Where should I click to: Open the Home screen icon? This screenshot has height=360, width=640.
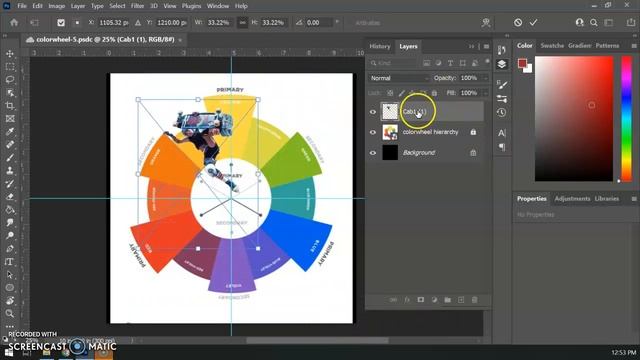14,22
